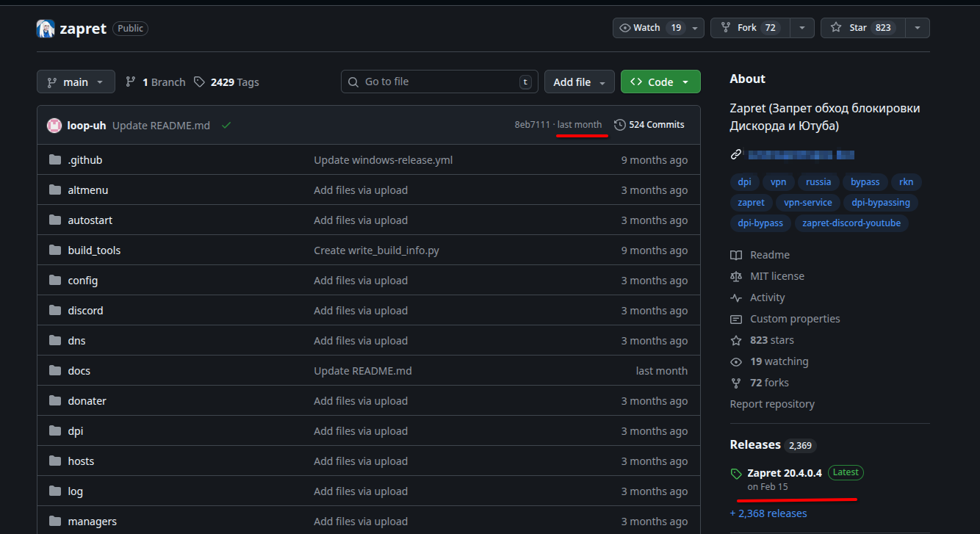Image resolution: width=980 pixels, height=534 pixels.
Task: Click the Report repository link
Action: [772, 404]
